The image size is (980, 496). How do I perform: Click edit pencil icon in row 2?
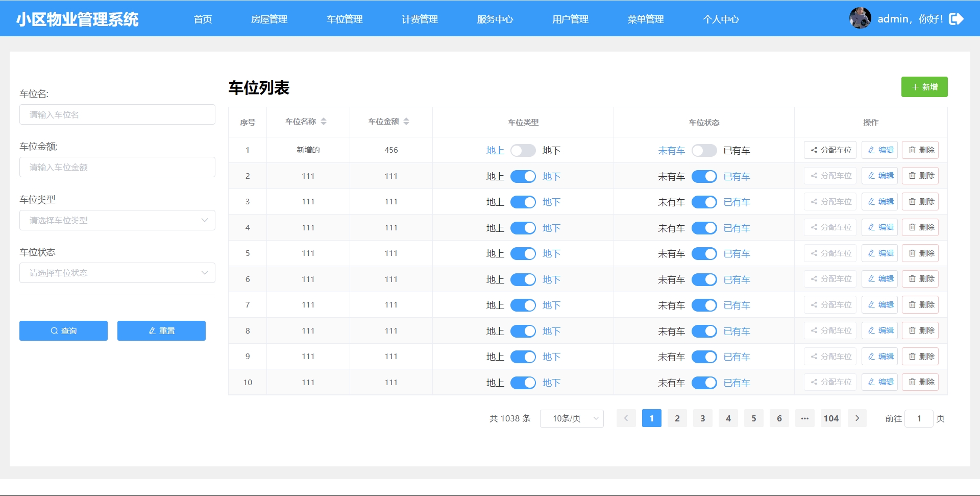coord(871,176)
